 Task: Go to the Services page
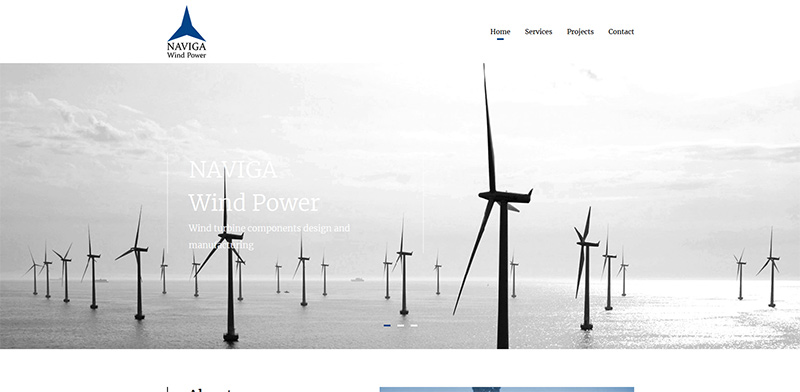[x=538, y=32]
